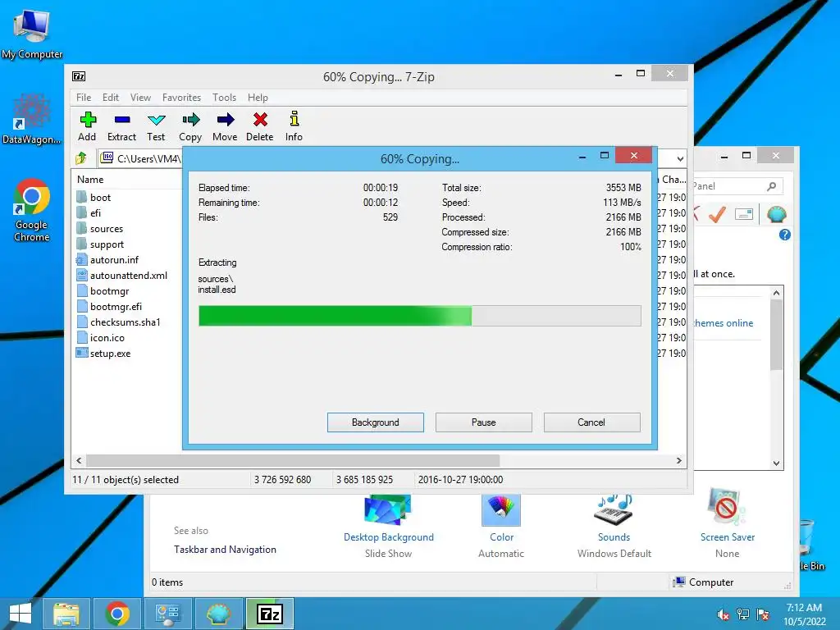
Task: Click the Name column header
Action: point(90,180)
